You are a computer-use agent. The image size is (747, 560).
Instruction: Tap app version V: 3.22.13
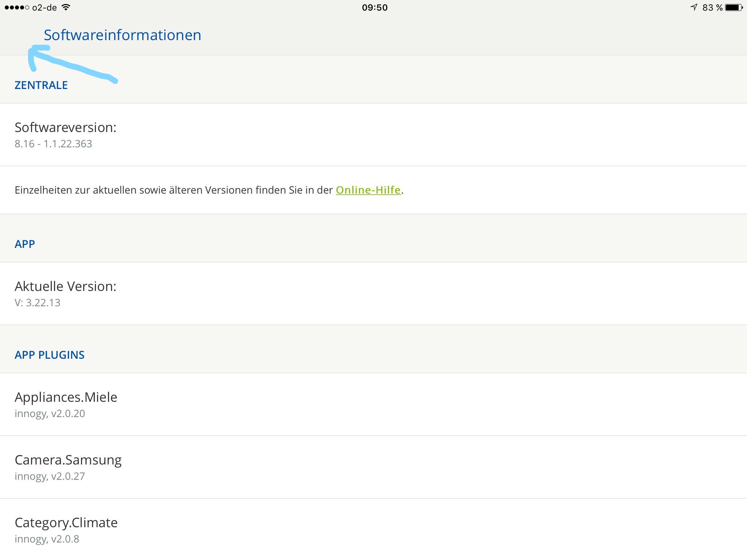[38, 303]
